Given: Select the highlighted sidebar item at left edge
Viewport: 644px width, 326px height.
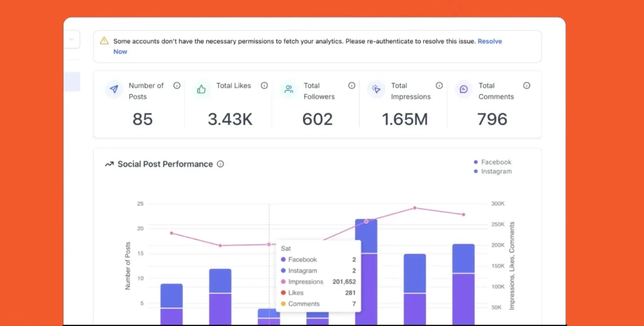Looking at the screenshot, I should pyautogui.click(x=72, y=82).
